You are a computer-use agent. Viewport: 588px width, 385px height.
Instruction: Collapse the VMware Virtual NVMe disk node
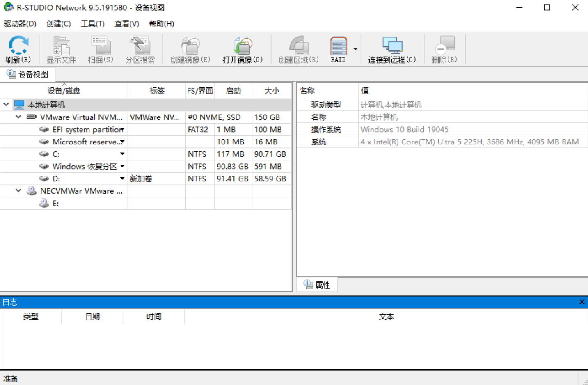click(18, 117)
